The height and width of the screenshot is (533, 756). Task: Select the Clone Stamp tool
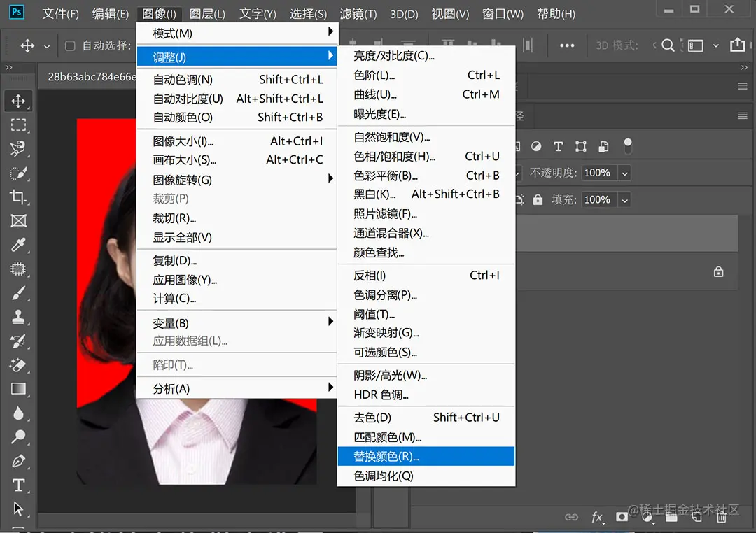pyautogui.click(x=18, y=317)
